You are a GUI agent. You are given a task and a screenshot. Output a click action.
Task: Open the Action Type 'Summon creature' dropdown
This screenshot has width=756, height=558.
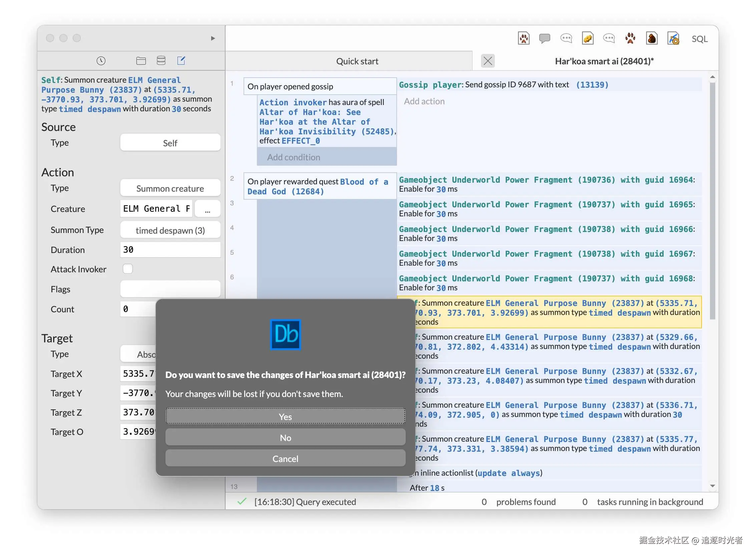pyautogui.click(x=170, y=188)
